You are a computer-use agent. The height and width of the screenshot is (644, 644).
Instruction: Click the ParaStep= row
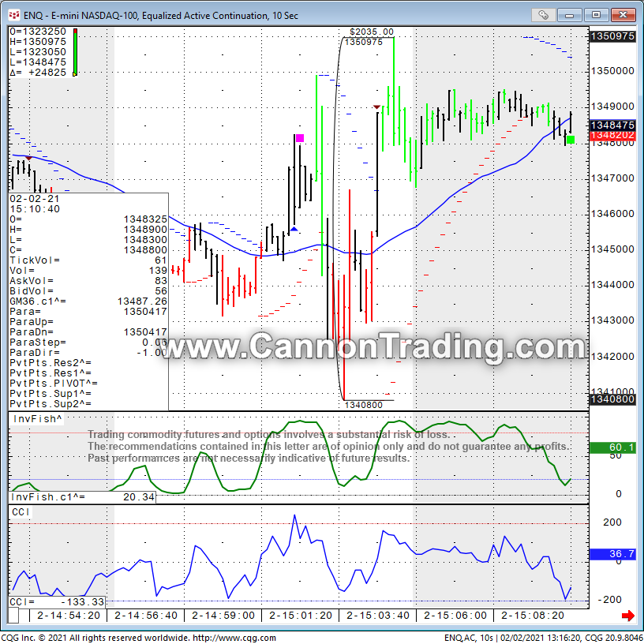click(88, 343)
